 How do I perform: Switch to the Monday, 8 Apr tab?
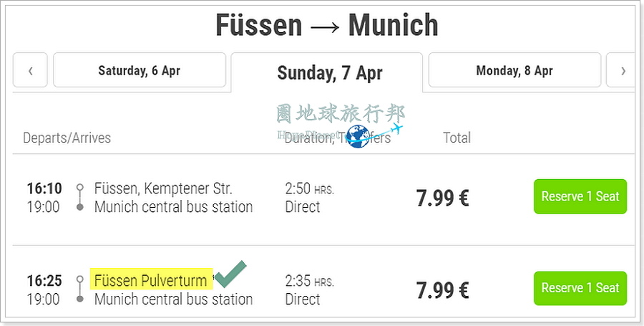514,70
